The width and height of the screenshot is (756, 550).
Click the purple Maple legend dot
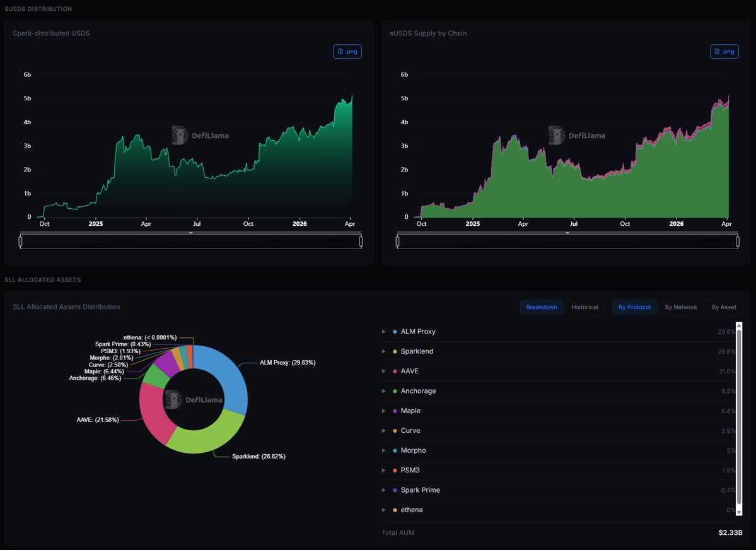[395, 411]
